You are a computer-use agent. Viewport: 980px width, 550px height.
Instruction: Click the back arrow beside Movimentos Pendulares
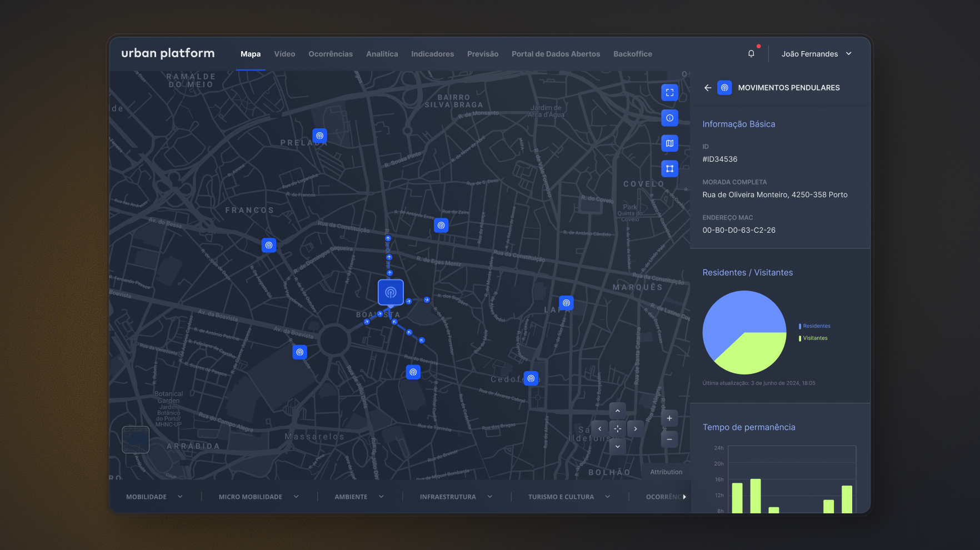coord(707,88)
